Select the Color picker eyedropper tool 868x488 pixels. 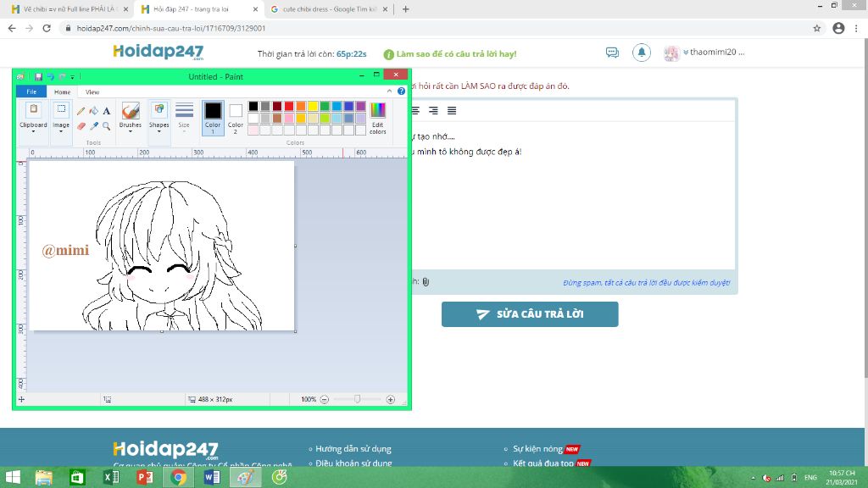pyautogui.click(x=93, y=126)
